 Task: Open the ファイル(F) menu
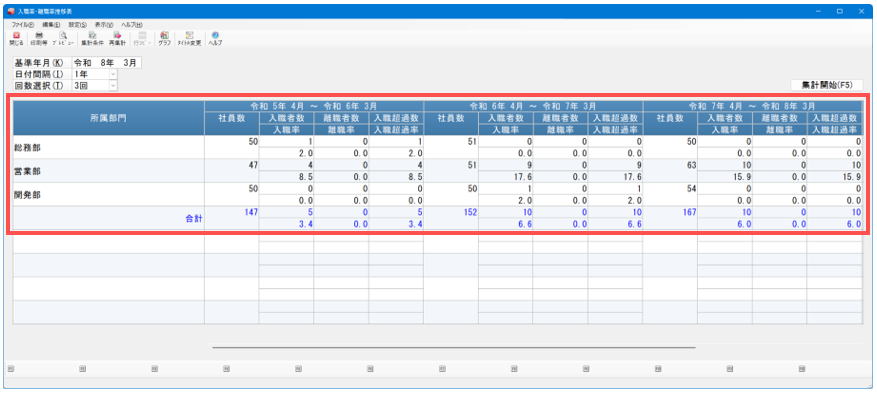[x=23, y=25]
